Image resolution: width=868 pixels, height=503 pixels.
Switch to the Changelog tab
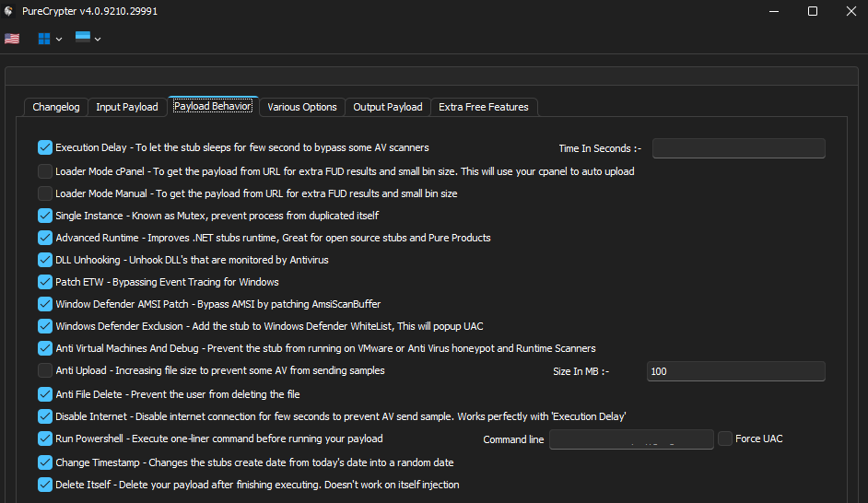[x=56, y=107]
